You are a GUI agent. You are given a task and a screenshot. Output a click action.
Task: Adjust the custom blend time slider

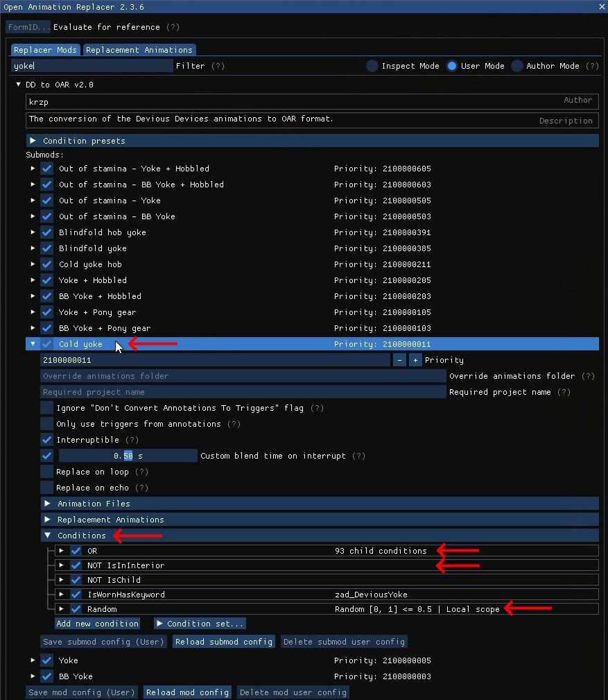[127, 456]
